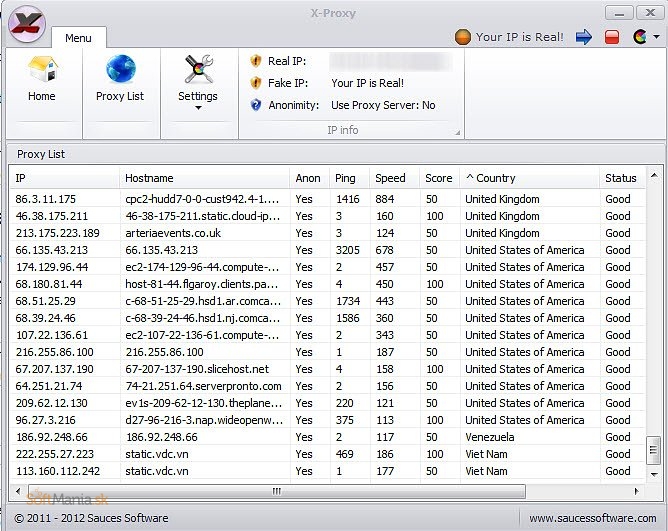The height and width of the screenshot is (531, 668).
Task: Sort by the Hostname column header
Action: (x=204, y=178)
